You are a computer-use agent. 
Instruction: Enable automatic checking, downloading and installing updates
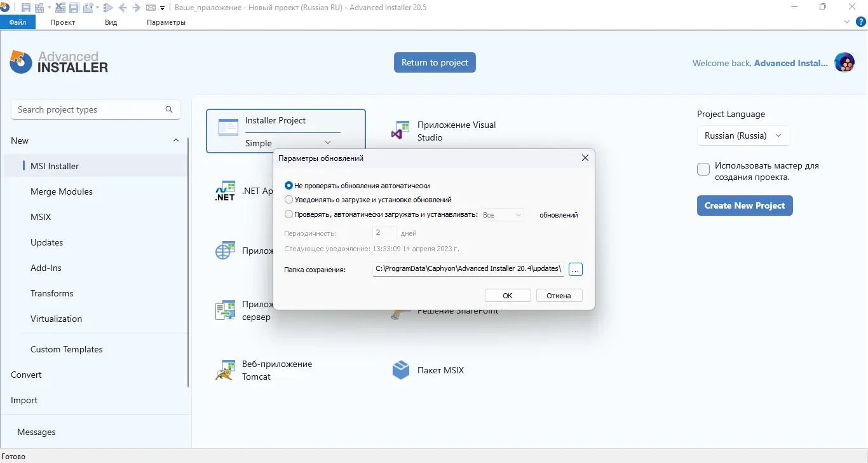pos(289,214)
